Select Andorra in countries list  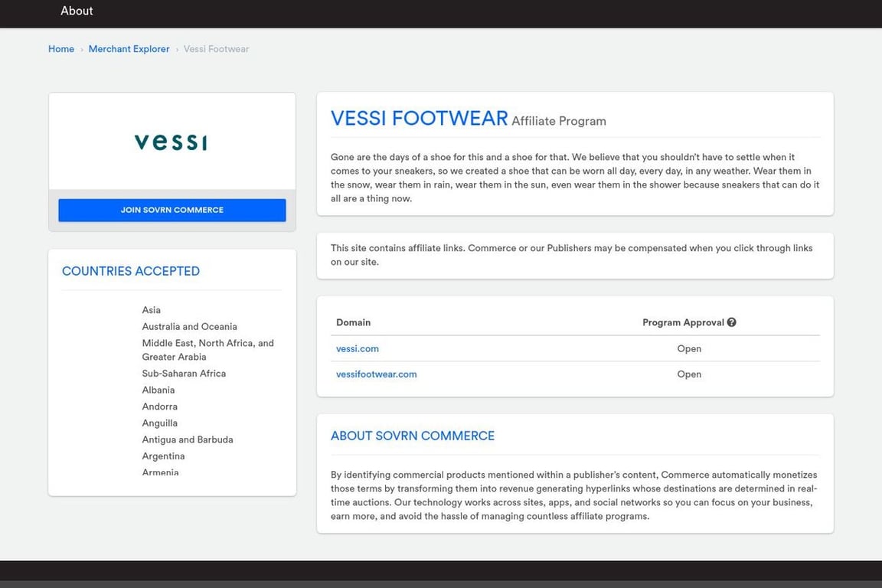pos(160,407)
